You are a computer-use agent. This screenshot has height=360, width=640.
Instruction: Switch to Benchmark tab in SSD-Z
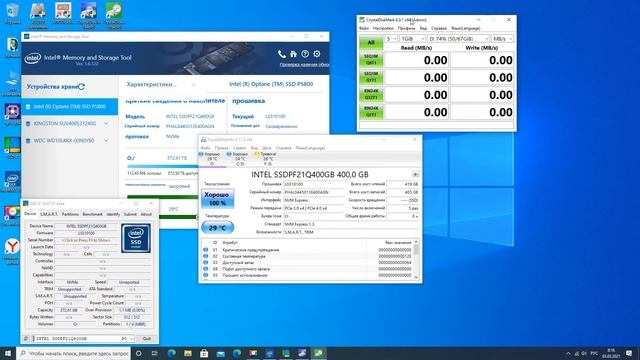click(93, 214)
